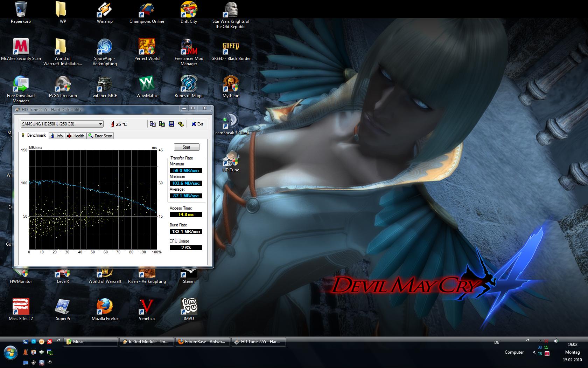The width and height of the screenshot is (588, 368).
Task: Expand hidden Quick Launch icons chevron
Action: [59, 340]
